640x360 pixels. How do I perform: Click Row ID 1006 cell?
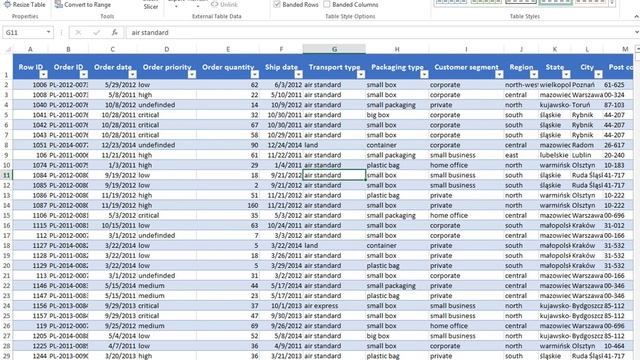31,85
